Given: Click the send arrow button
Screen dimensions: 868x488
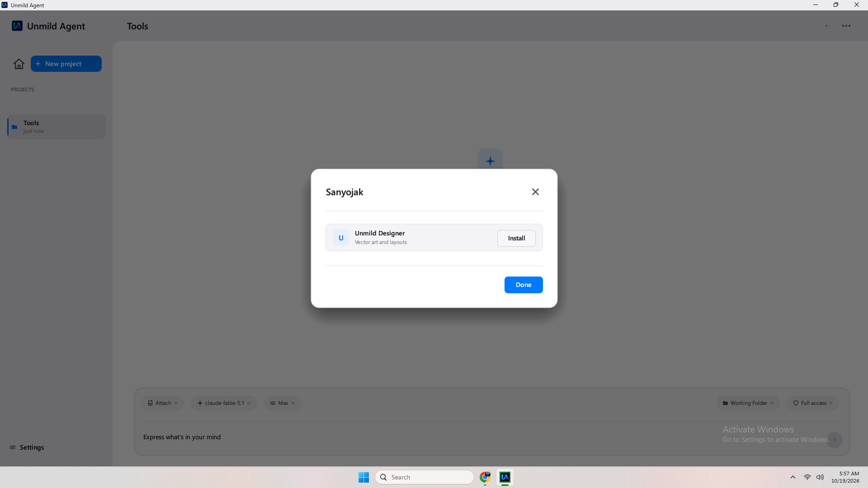Looking at the screenshot, I should (x=835, y=440).
